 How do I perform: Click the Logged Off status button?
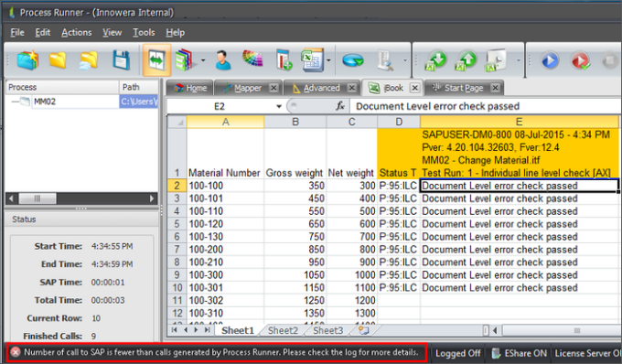(x=457, y=353)
